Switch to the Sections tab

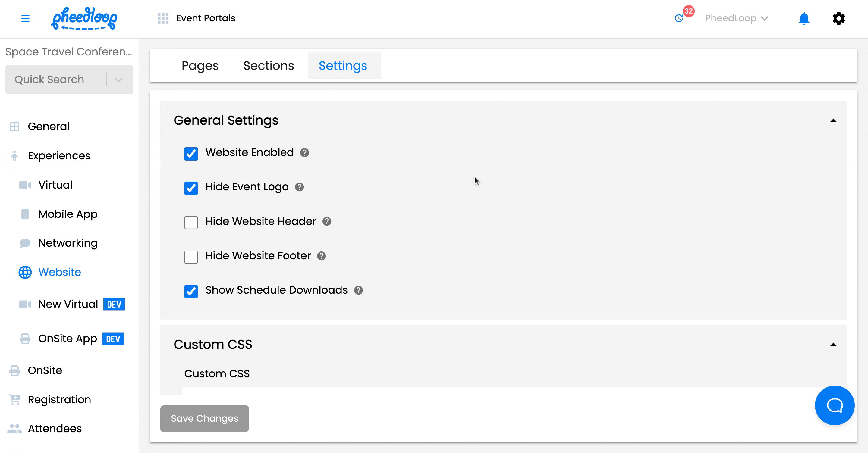pos(269,66)
